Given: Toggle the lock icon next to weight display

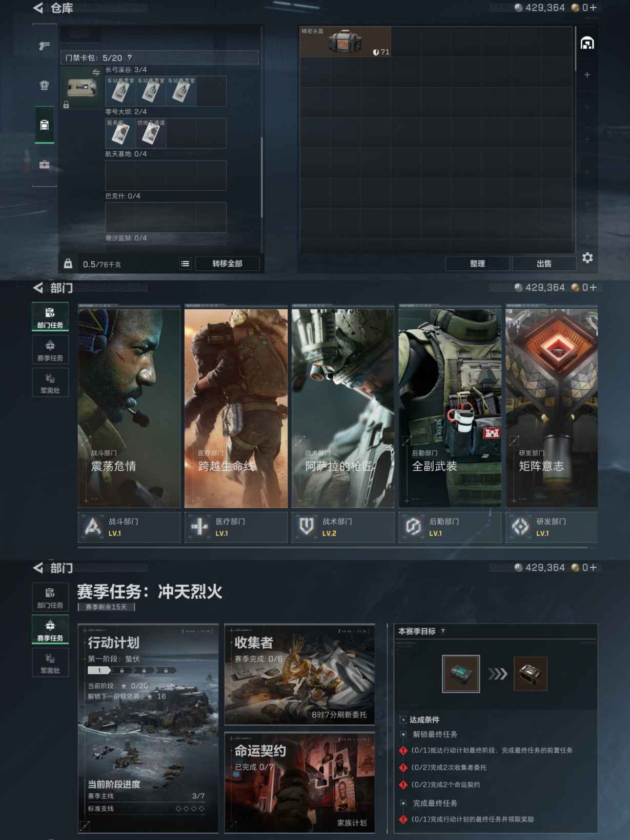Looking at the screenshot, I should (68, 264).
